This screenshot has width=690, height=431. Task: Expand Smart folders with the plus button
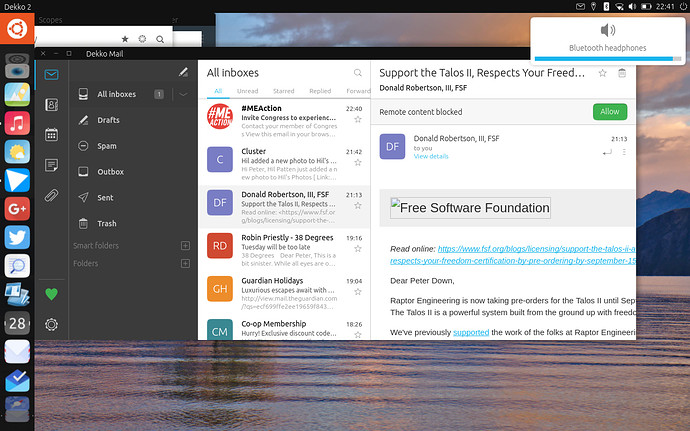185,246
